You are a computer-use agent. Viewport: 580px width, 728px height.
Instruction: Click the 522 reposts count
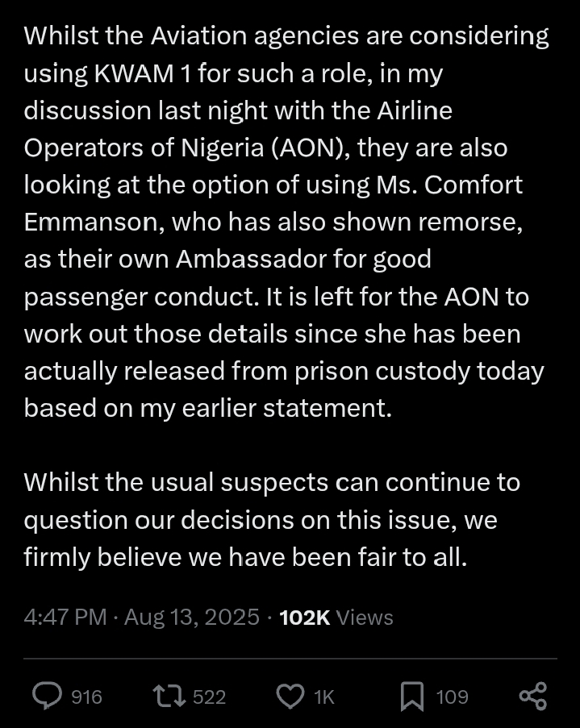click(209, 697)
